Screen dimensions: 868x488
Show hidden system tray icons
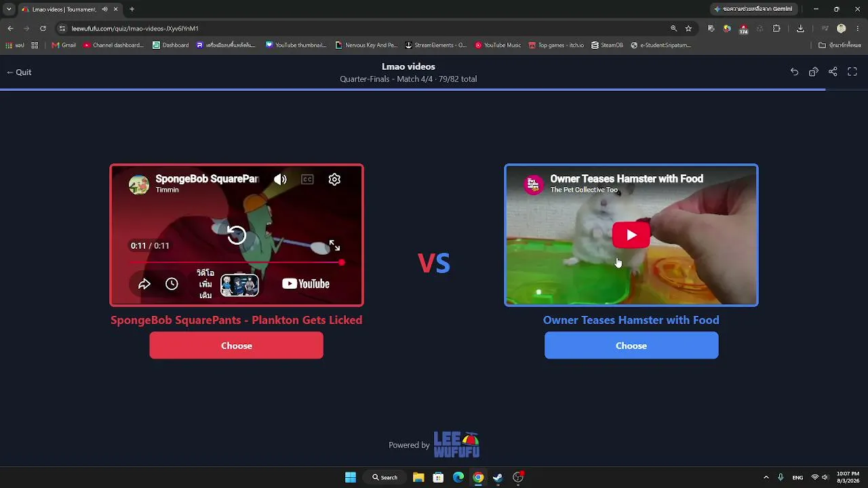click(766, 477)
